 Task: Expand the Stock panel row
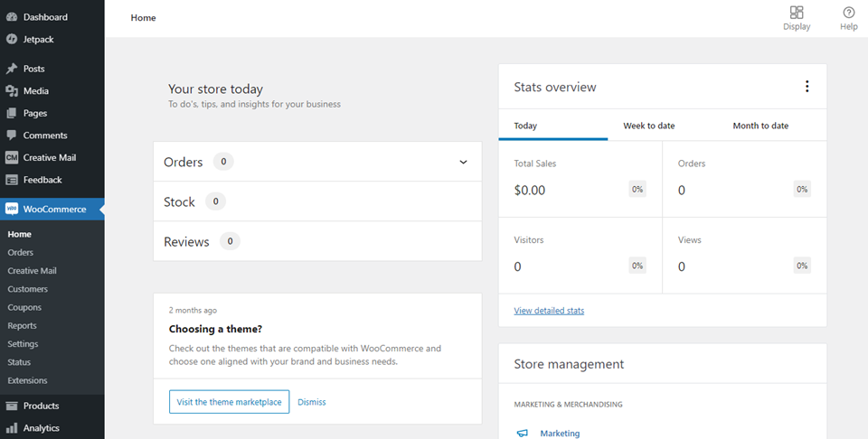click(x=317, y=201)
